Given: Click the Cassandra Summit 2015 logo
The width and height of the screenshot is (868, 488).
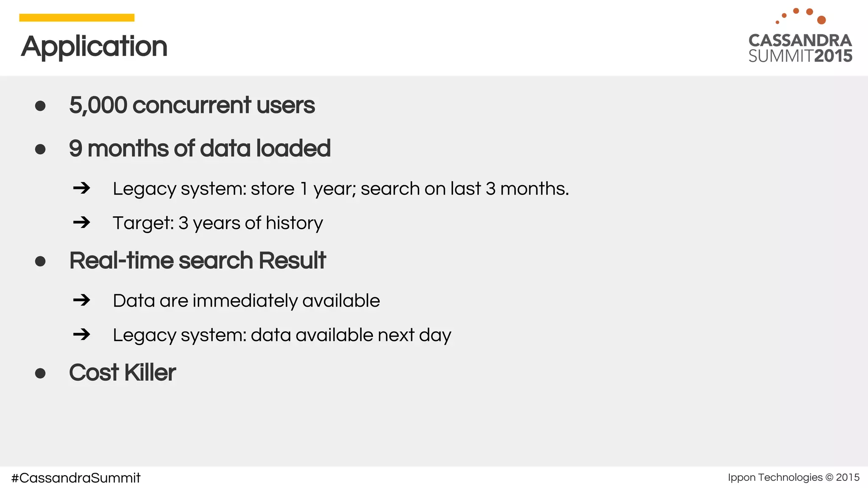Looking at the screenshot, I should (x=800, y=48).
